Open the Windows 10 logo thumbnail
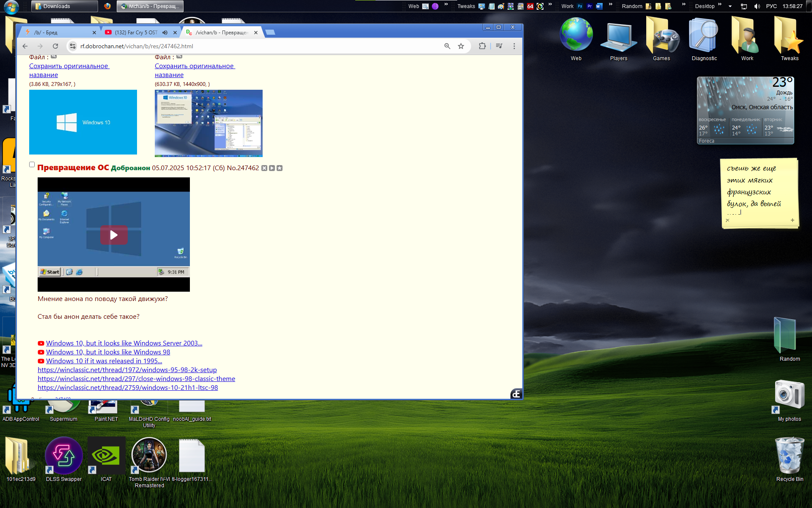 click(x=83, y=122)
